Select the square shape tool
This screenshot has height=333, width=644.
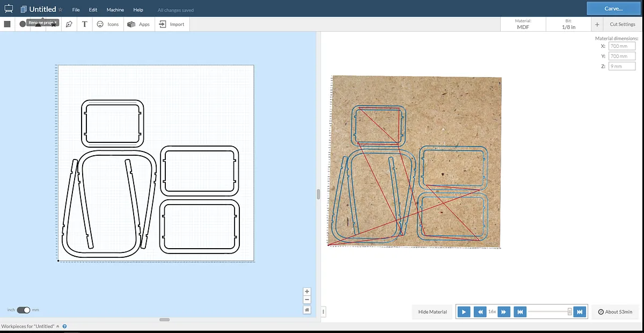click(x=8, y=24)
